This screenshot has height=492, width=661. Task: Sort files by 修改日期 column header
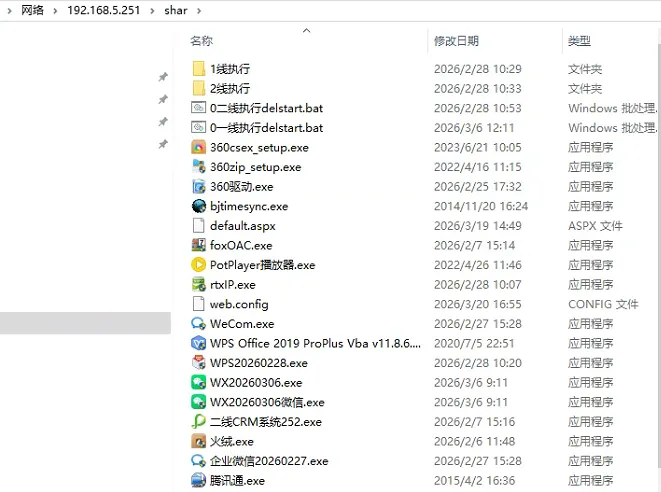pyautogui.click(x=456, y=41)
